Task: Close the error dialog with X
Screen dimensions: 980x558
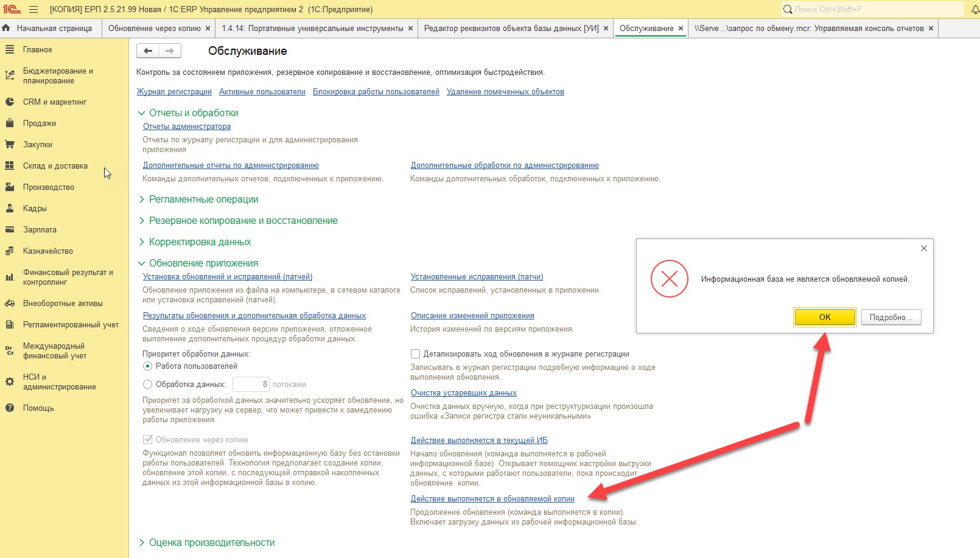Action: [924, 248]
